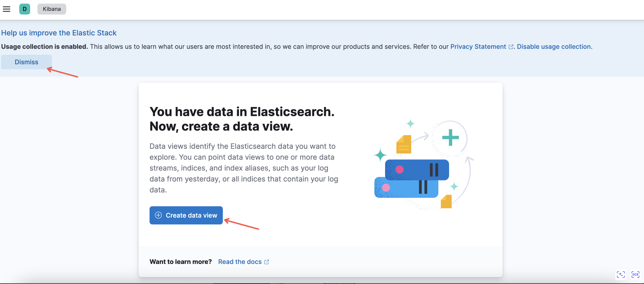
Task: Click the OCR icon at bottom right
Action: point(635,274)
